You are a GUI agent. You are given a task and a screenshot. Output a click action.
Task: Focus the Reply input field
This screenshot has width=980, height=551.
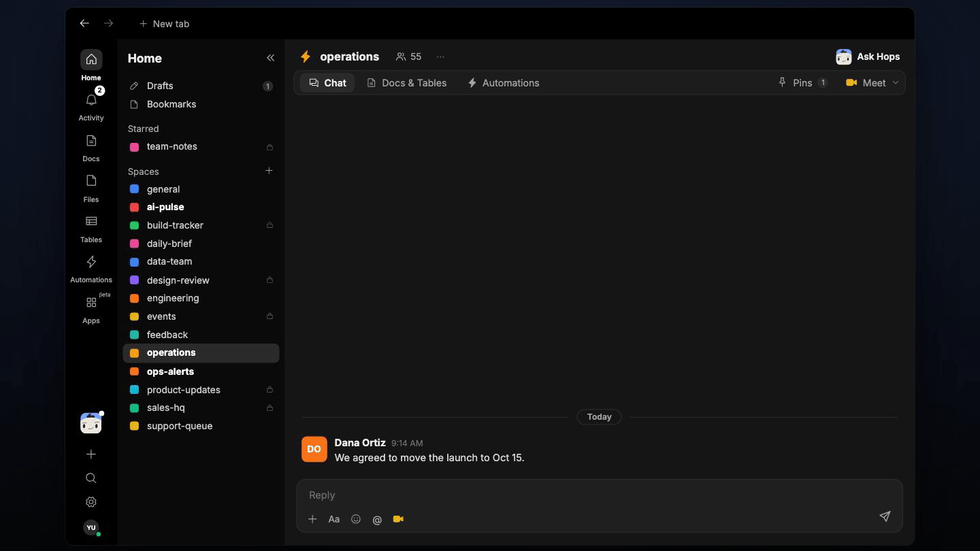(599, 495)
